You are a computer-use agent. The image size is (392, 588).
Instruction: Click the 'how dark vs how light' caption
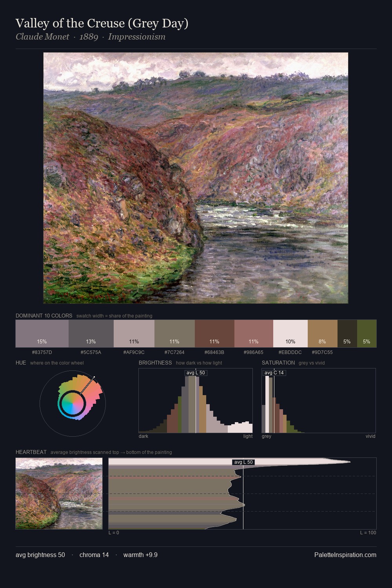tap(199, 363)
